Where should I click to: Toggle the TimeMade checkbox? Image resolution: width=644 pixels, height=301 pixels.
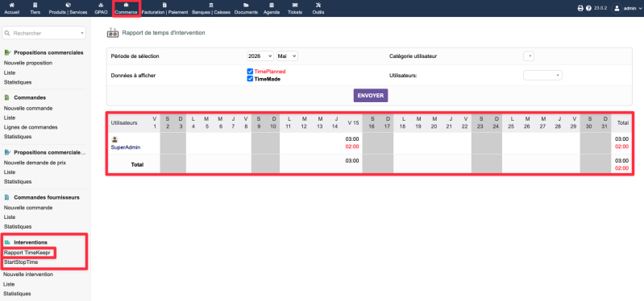250,79
